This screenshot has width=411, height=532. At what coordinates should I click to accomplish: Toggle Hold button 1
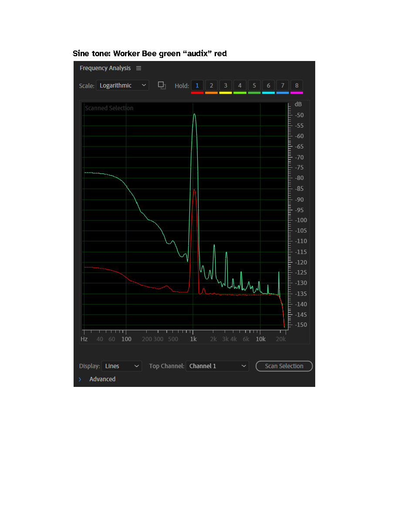(197, 85)
